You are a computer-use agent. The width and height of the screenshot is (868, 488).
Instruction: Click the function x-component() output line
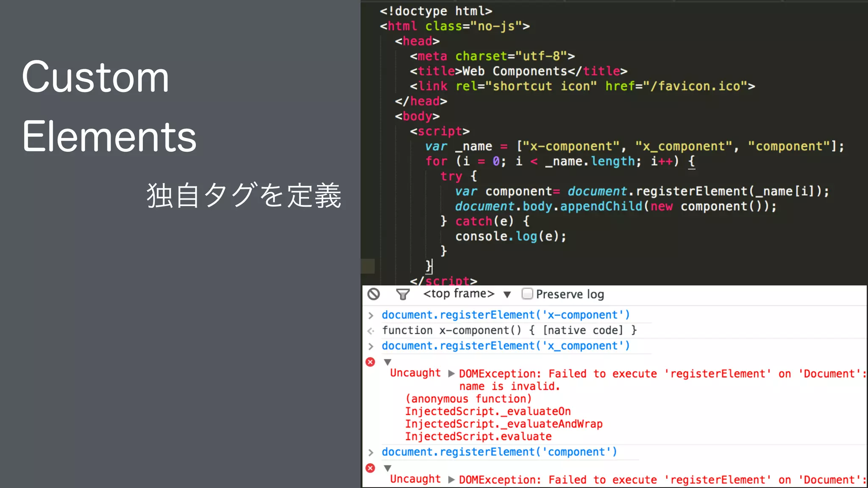pyautogui.click(x=509, y=330)
